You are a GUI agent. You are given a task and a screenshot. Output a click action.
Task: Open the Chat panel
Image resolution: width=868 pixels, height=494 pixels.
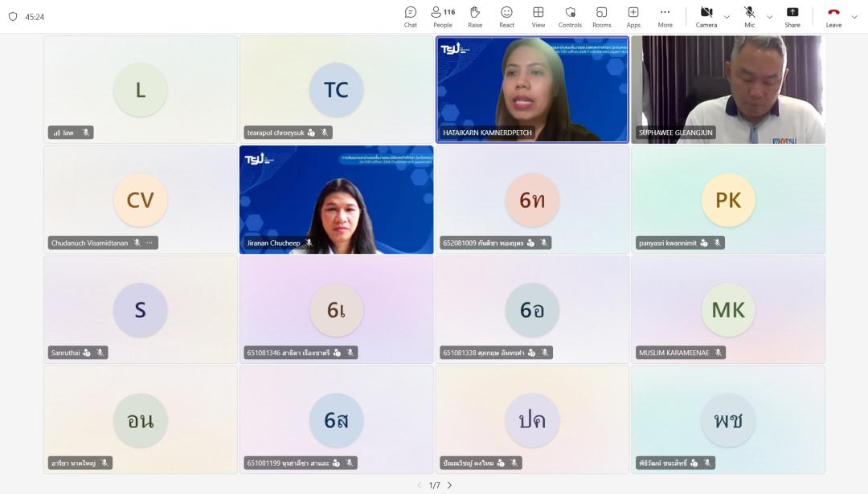[x=411, y=17]
